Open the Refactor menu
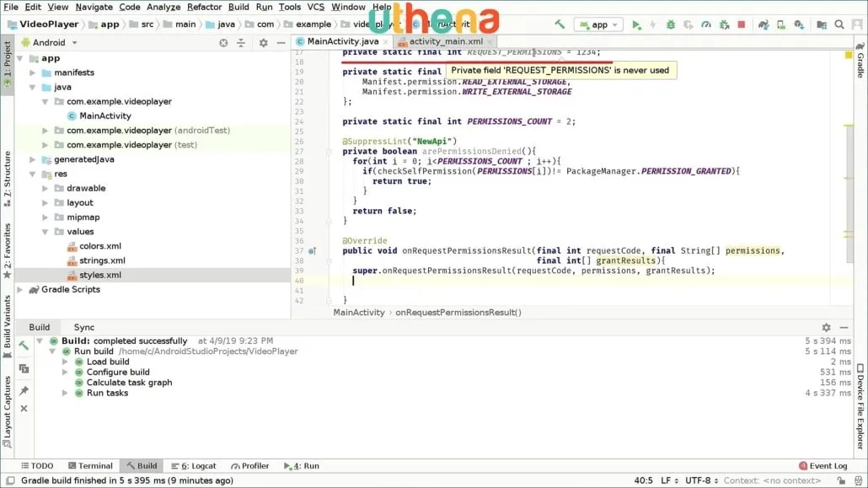Screen dimensions: 868x488 tap(204, 7)
